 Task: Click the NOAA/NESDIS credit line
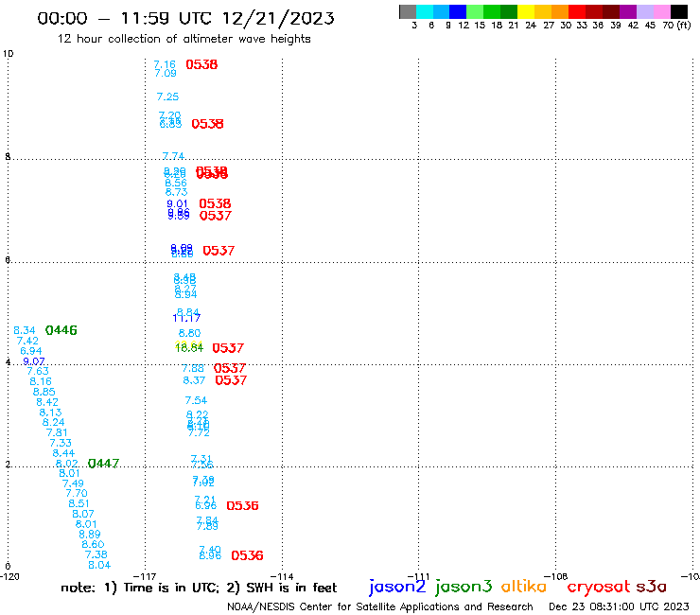tap(380, 606)
